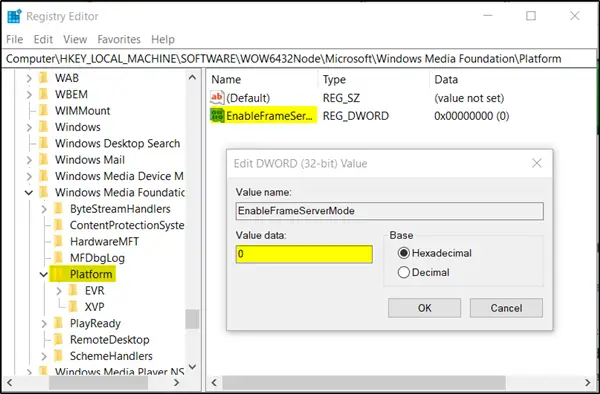Open the View menu
Viewport: 600px width, 394px height.
pos(75,39)
